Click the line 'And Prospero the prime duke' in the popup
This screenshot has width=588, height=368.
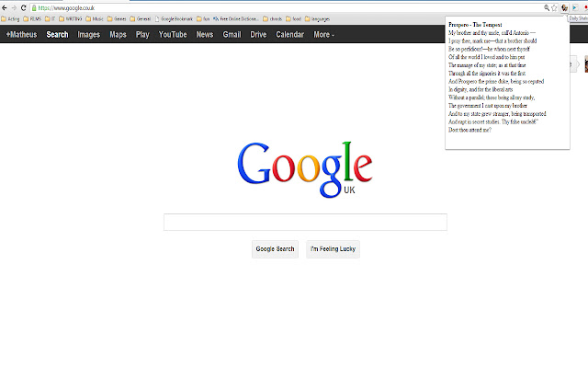(478, 82)
